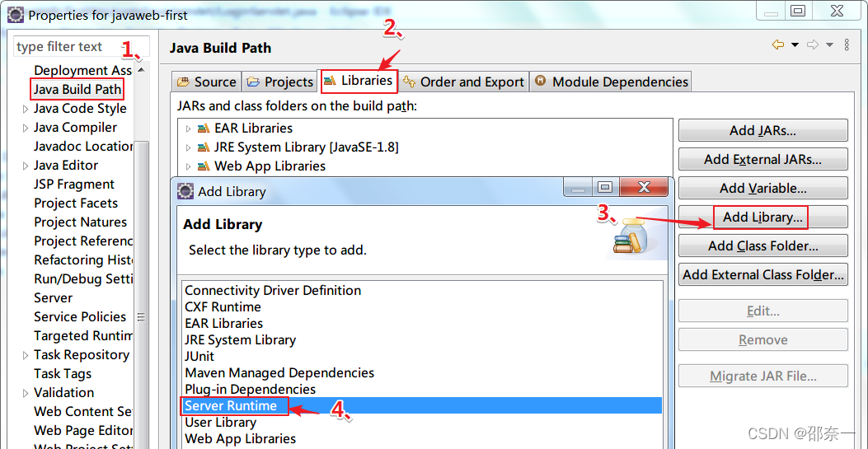Select Web Page Editor in the tree
868x449 pixels.
[x=82, y=430]
